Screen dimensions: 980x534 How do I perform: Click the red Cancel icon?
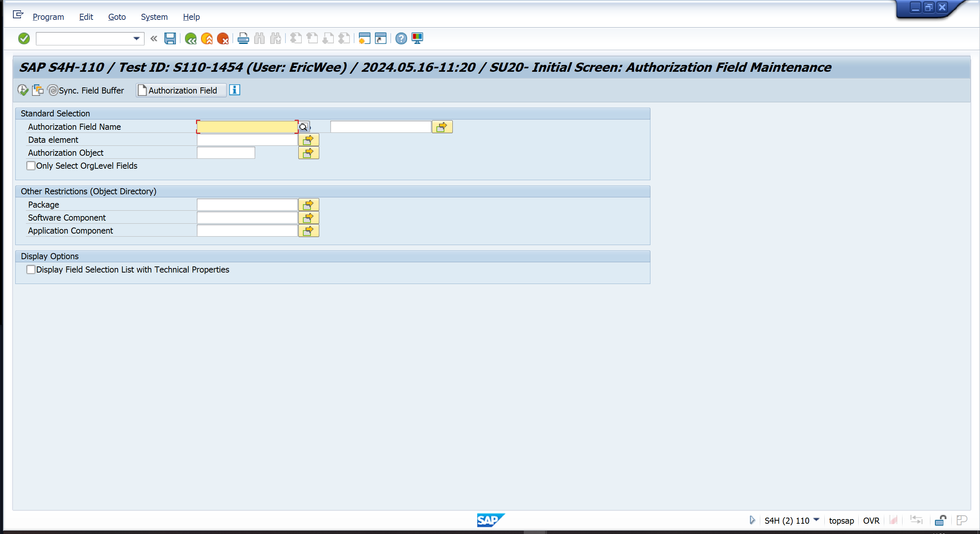point(223,38)
